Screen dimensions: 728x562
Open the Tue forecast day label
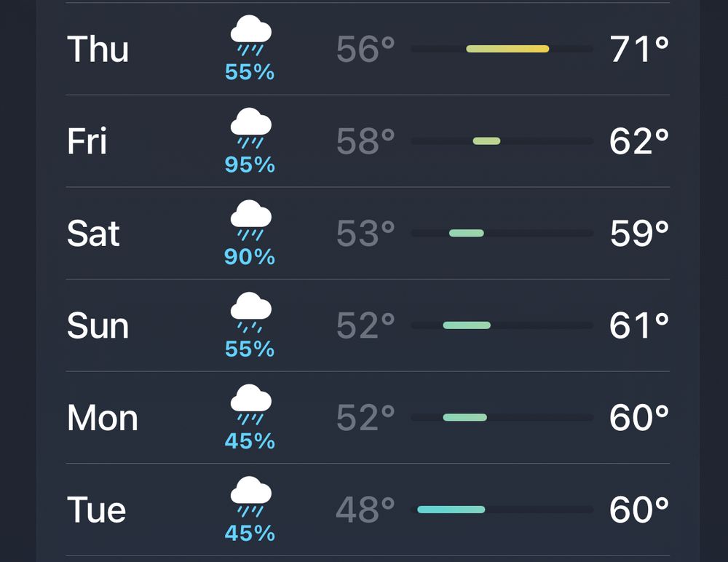point(97,510)
